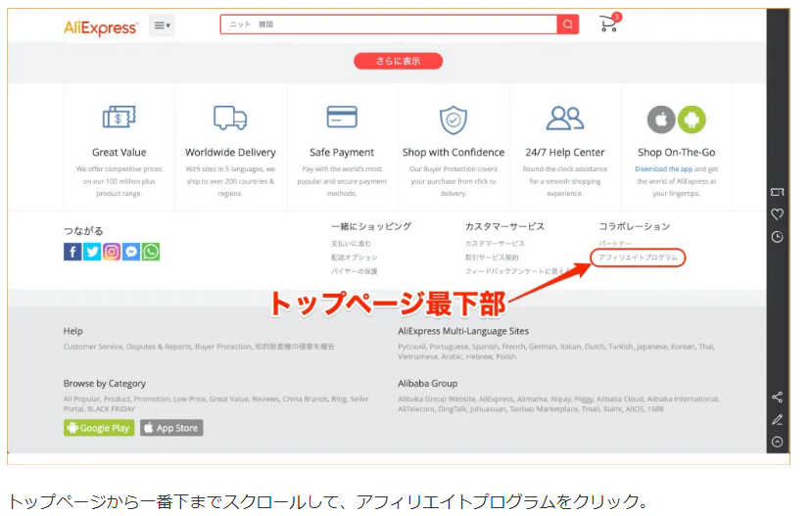Click the Buyer Protection help link

(x=223, y=347)
